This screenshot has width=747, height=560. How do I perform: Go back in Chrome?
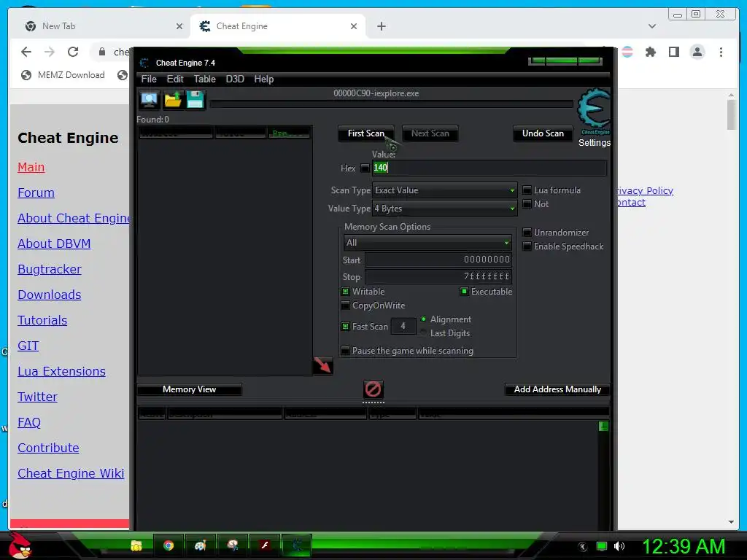pos(26,52)
